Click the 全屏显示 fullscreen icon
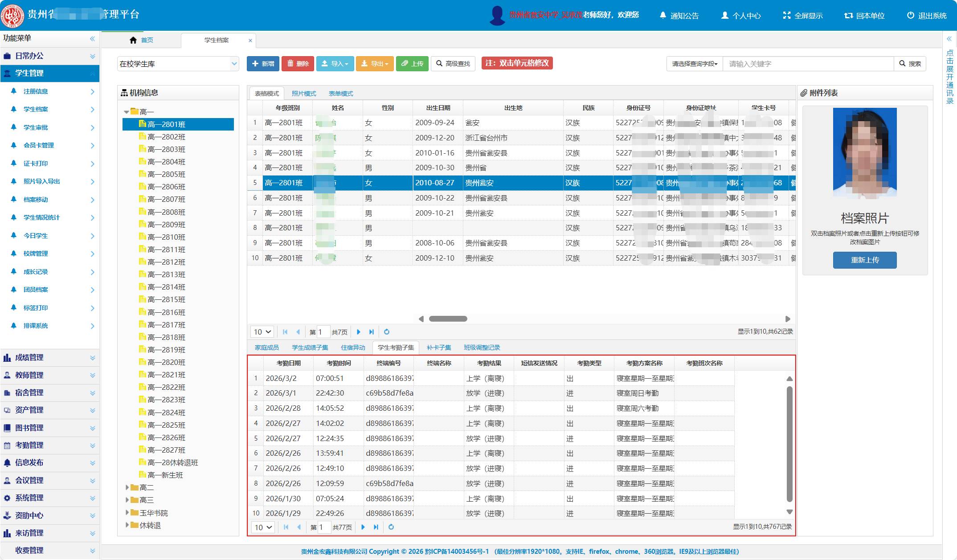Image resolution: width=957 pixels, height=560 pixels. pyautogui.click(x=786, y=16)
